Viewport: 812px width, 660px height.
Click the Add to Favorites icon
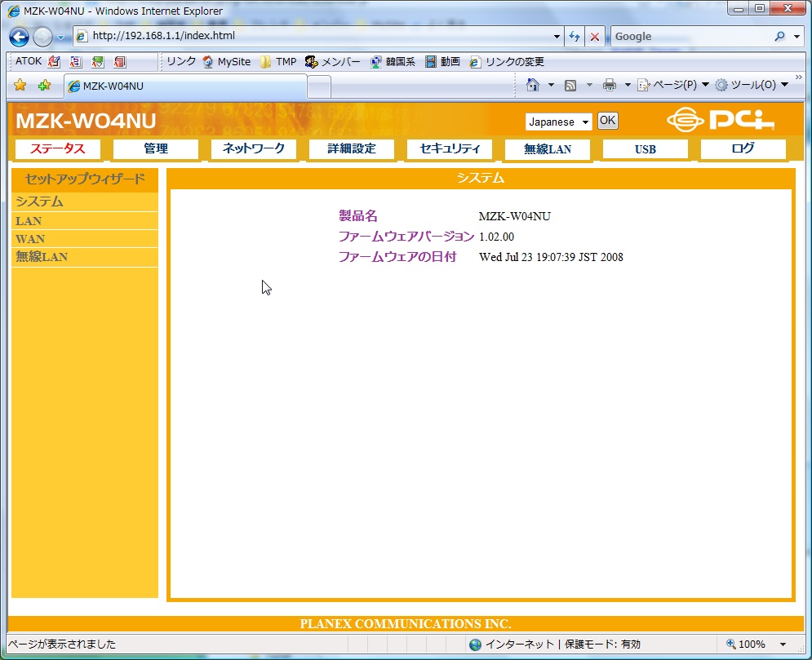45,85
